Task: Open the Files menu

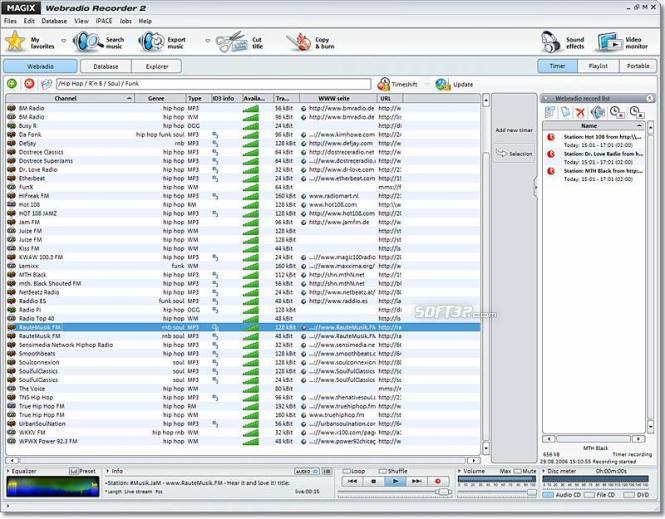Action: pyautogui.click(x=10, y=21)
